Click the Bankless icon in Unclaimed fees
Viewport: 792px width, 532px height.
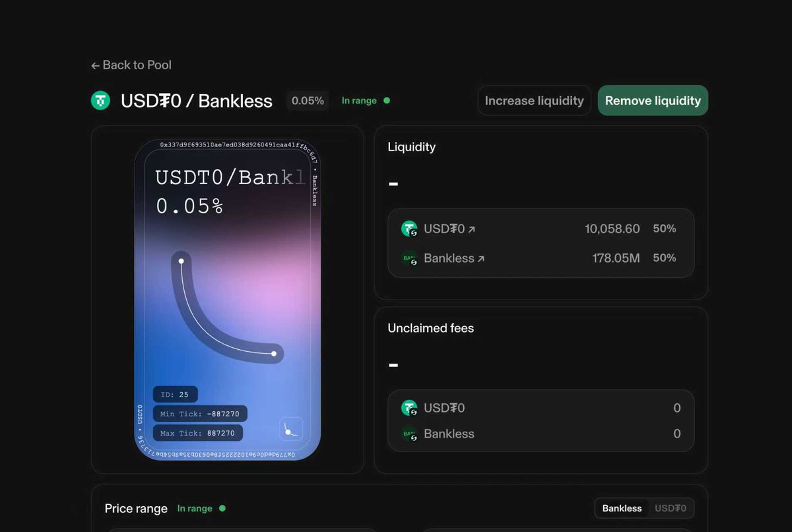(410, 434)
